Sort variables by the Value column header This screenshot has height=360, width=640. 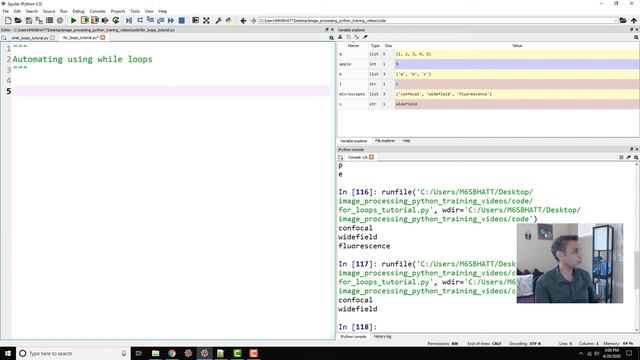click(517, 46)
